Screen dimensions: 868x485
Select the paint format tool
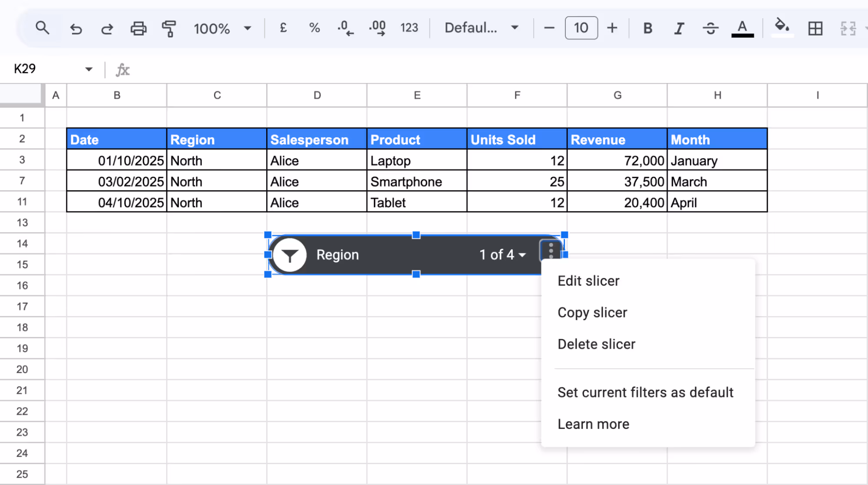click(169, 28)
